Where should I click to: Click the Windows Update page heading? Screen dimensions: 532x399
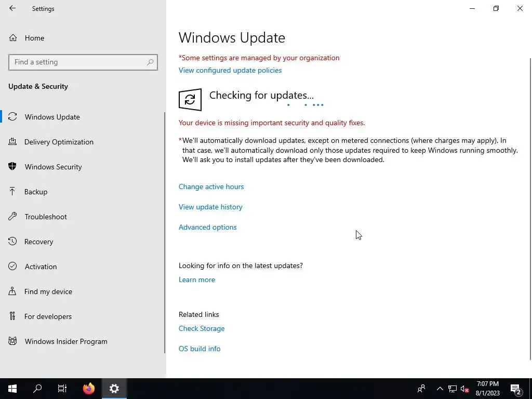pyautogui.click(x=232, y=37)
